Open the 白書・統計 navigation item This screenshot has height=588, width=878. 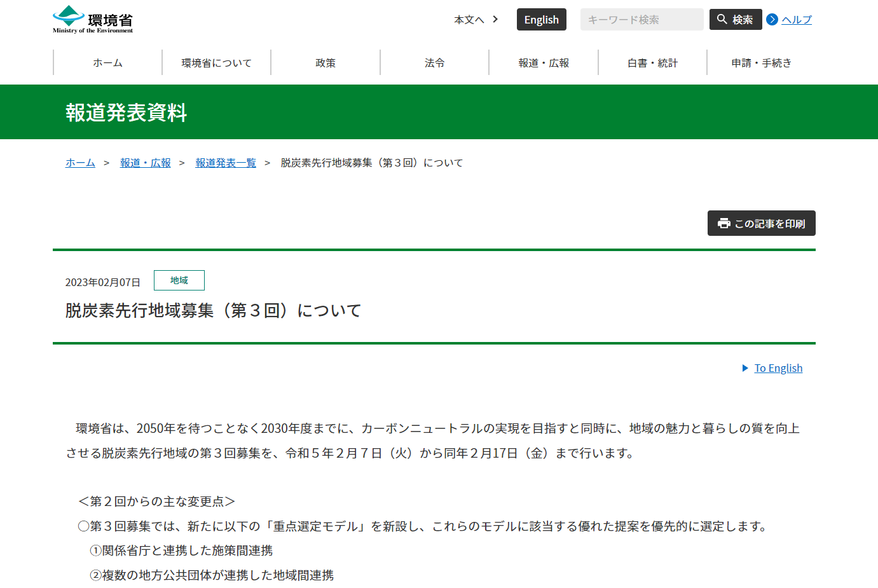click(652, 63)
